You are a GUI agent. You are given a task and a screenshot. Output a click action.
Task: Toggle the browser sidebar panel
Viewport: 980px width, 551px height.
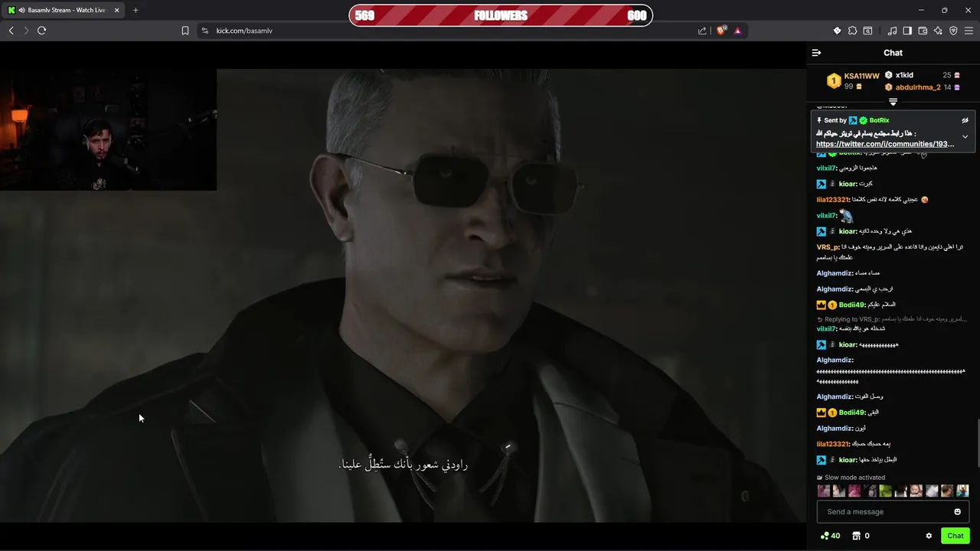(907, 31)
